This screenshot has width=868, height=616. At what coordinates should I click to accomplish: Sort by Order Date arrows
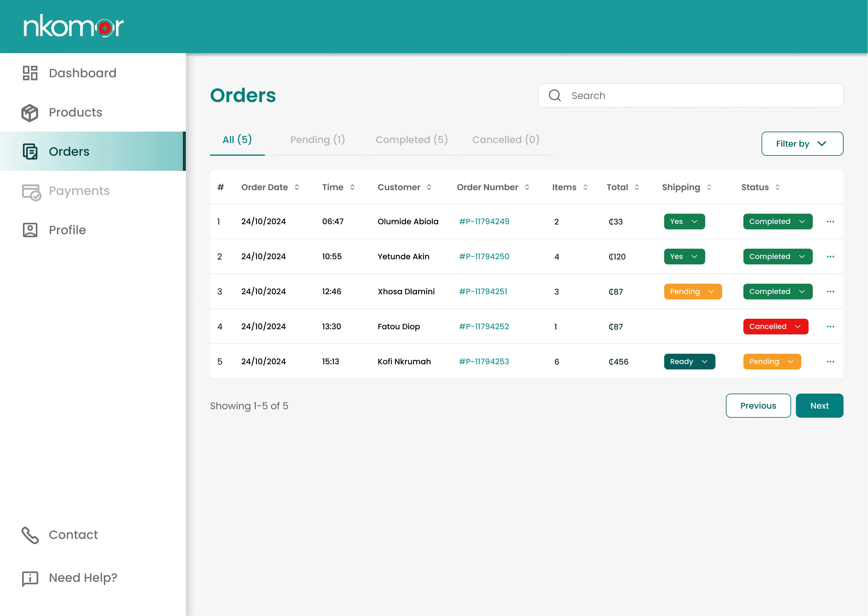tap(297, 187)
